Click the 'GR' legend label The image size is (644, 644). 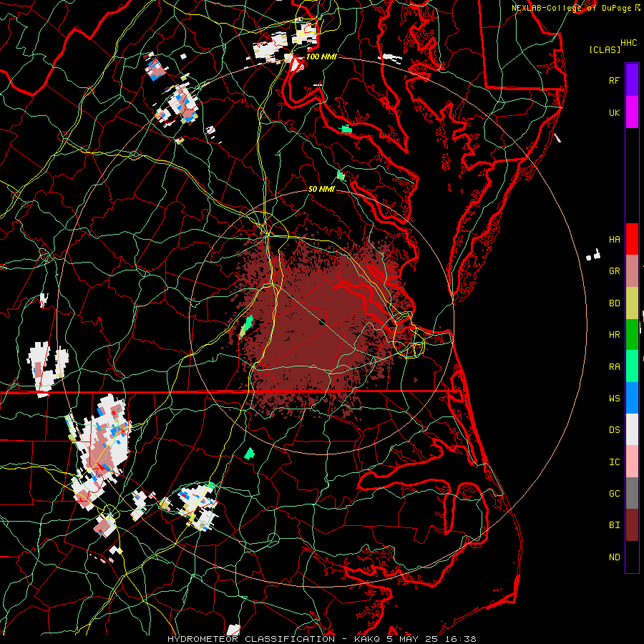[x=615, y=271]
